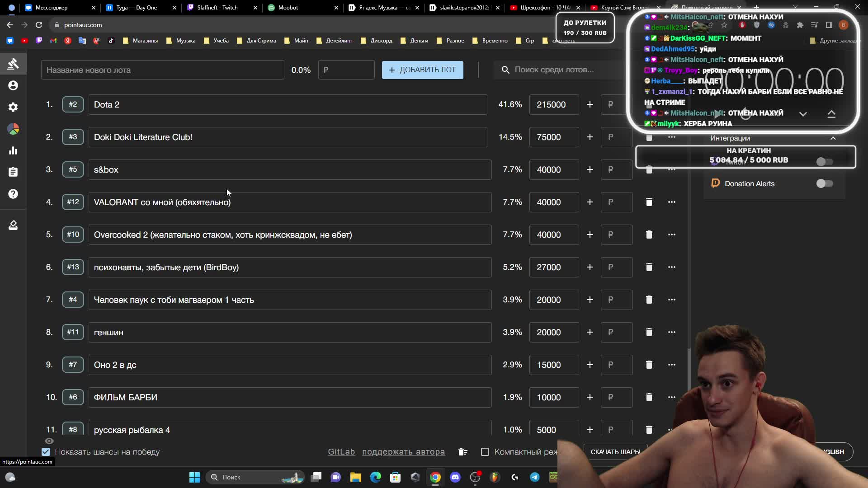Screen dimensions: 868x488
Task: Open settings gear in sidebar
Action: click(x=13, y=107)
